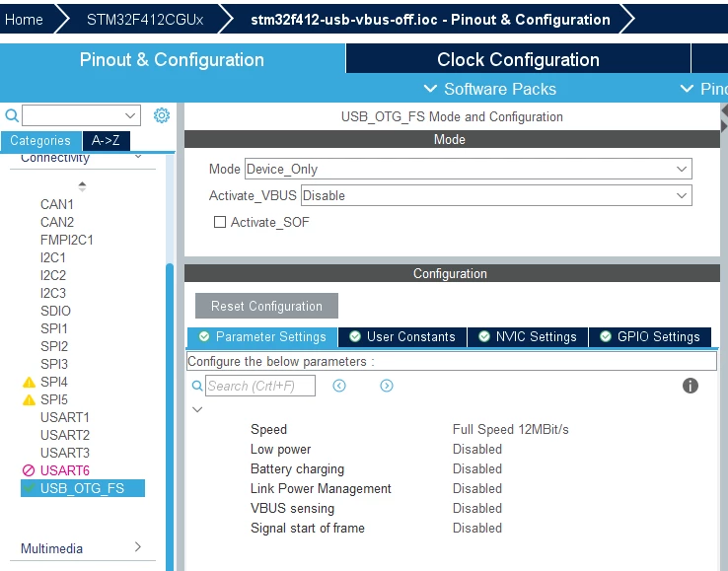This screenshot has height=571, width=728.
Task: Click the SPI4 warning triangle icon
Action: 29,382
